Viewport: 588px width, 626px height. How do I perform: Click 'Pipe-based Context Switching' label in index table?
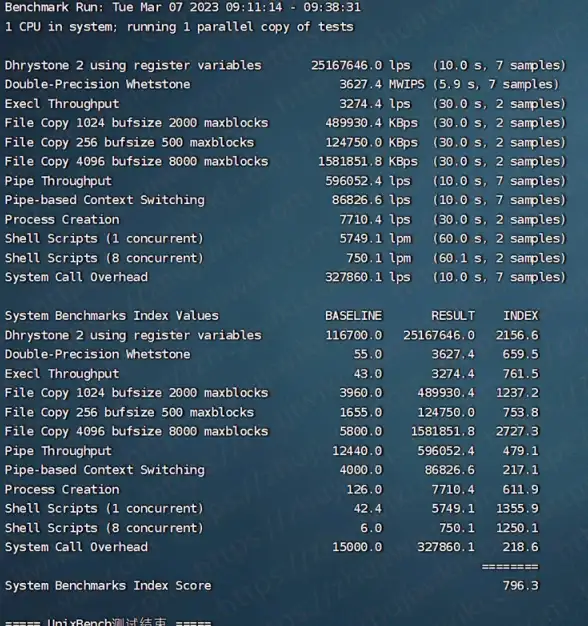tap(105, 470)
